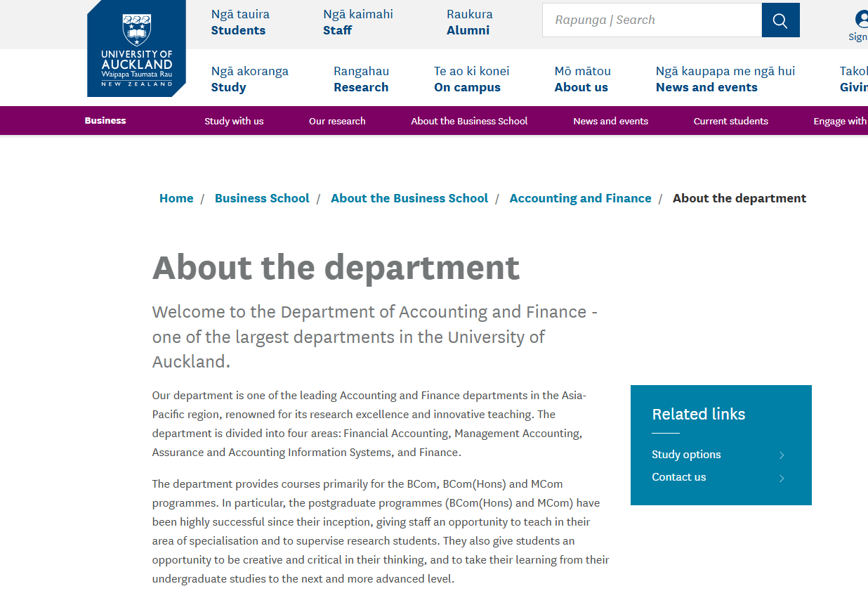Open the Te ao ki konei On campus menu
Screen dimensions: 868x591
(471, 79)
